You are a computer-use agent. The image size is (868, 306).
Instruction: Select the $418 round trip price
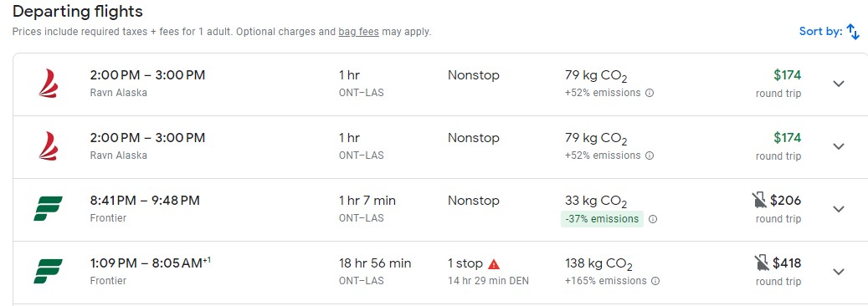pos(787,263)
